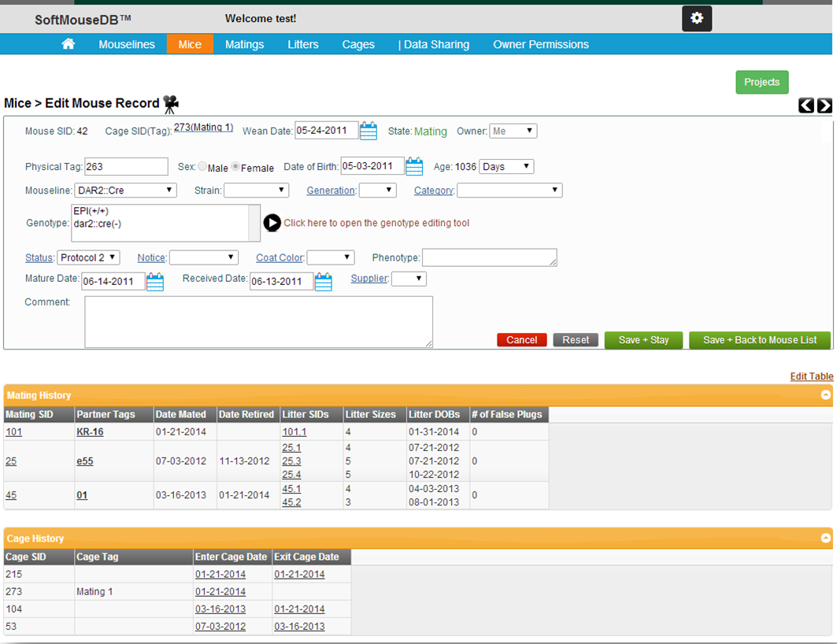Click the Save + Stay button
837x644 pixels.
click(x=643, y=339)
